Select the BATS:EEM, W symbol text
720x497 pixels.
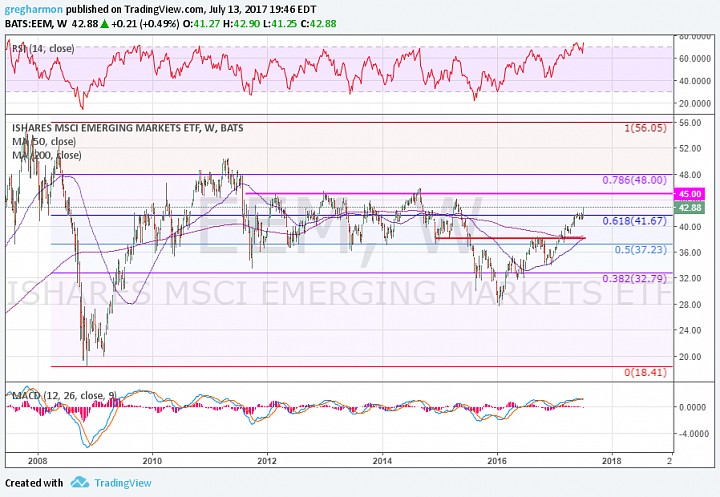coord(36,23)
